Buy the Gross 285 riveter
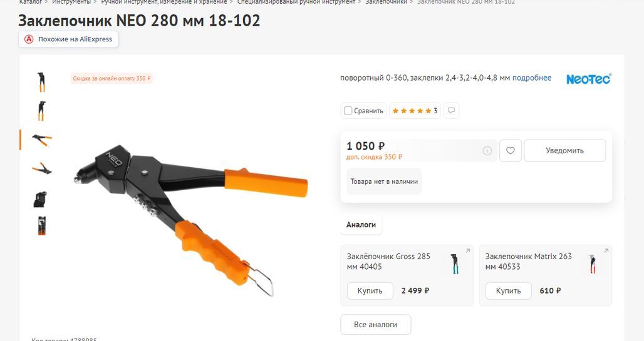644x341 pixels. pyautogui.click(x=370, y=290)
